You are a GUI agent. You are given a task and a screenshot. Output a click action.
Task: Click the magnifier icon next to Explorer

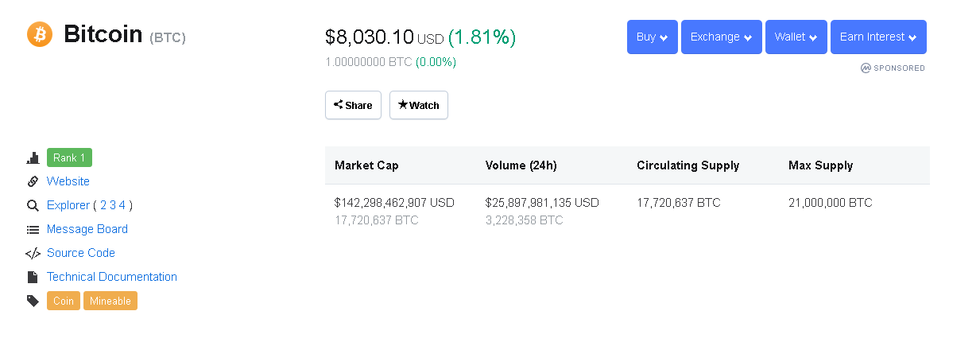tap(33, 205)
